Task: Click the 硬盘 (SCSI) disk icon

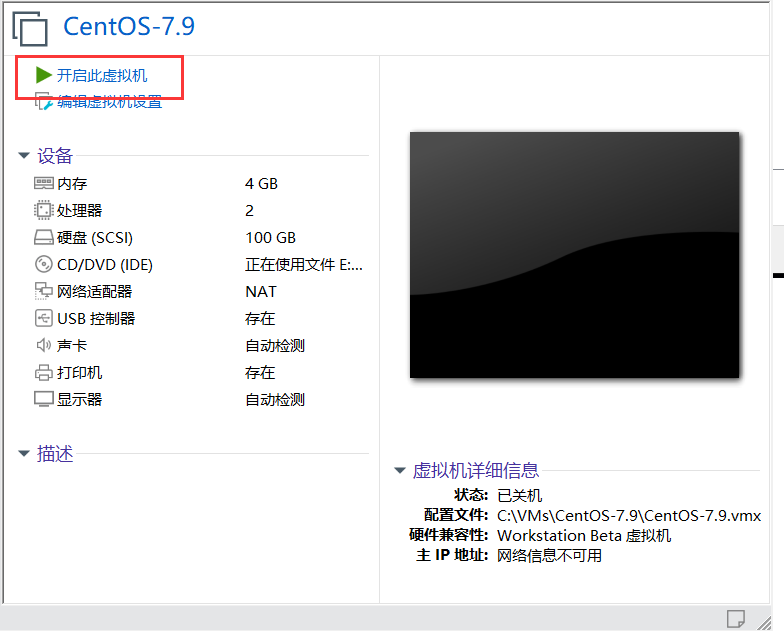Action: tap(44, 237)
